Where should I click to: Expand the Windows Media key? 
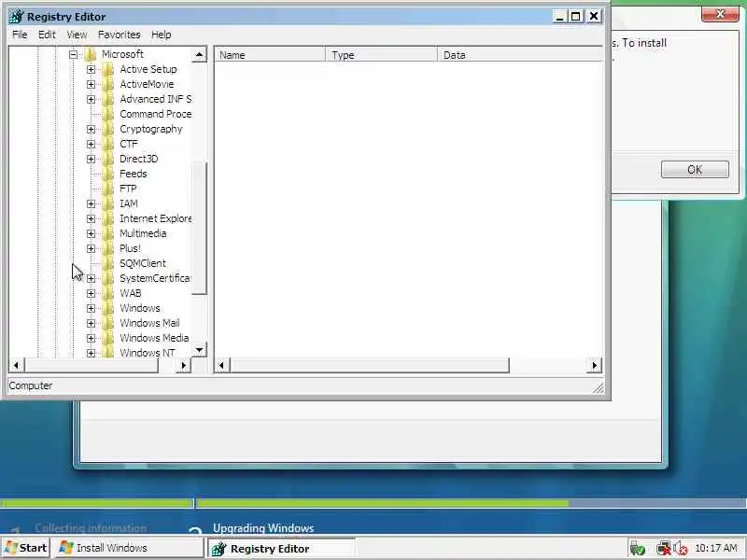91,338
